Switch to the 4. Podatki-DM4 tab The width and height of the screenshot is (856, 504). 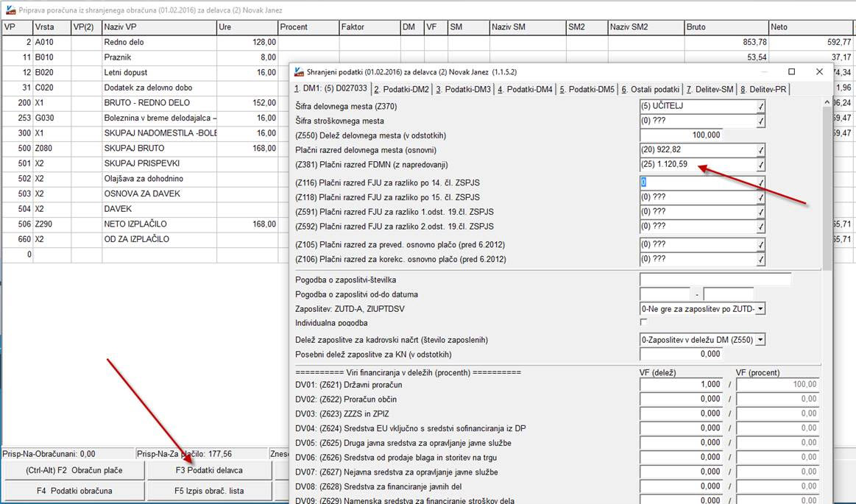(x=526, y=90)
